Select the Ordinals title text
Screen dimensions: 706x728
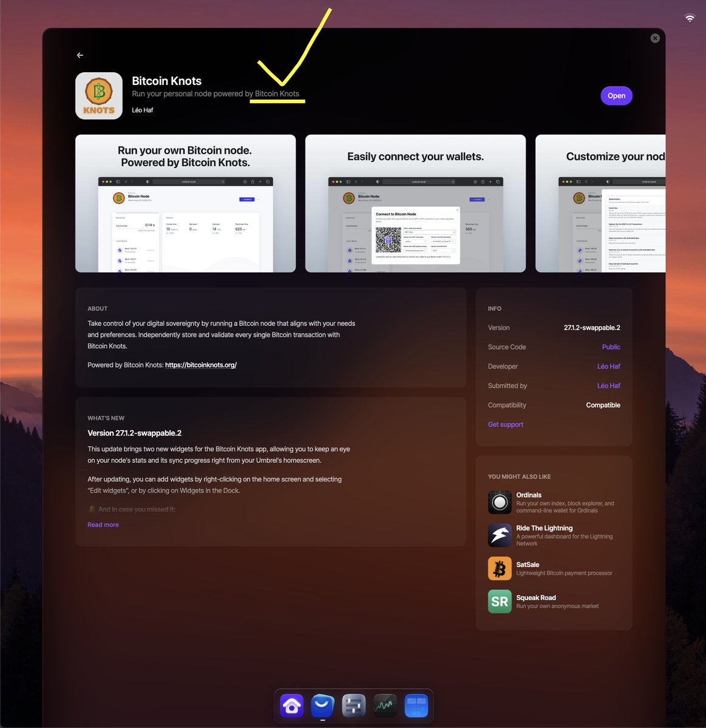tap(529, 495)
